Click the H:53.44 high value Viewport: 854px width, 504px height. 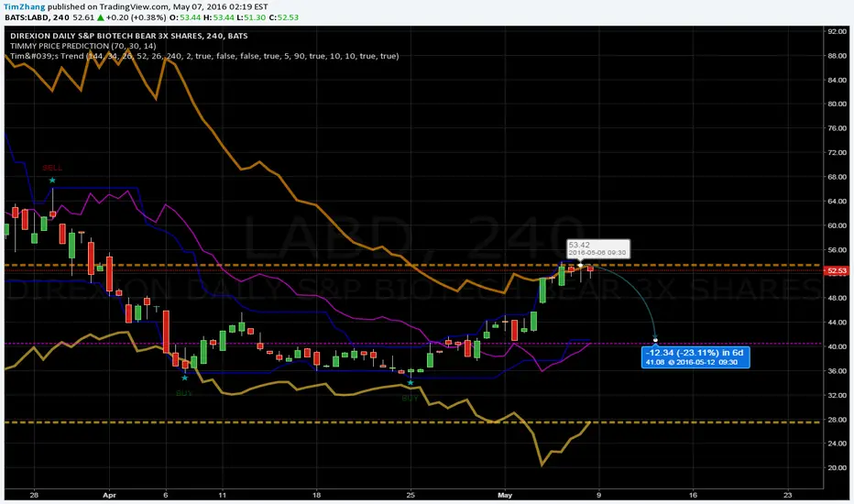[x=219, y=17]
